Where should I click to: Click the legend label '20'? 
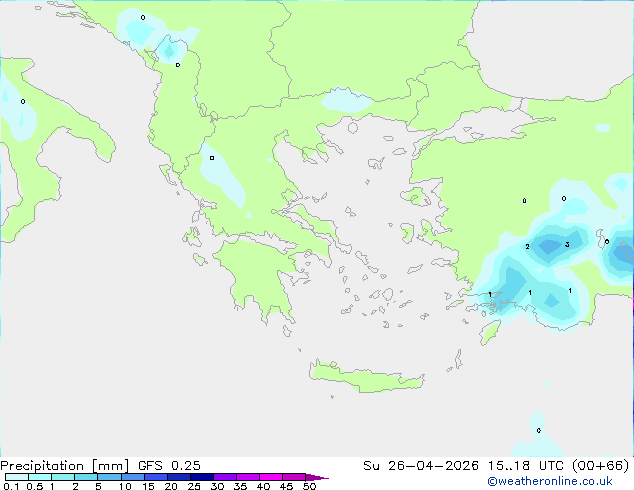[x=171, y=486]
